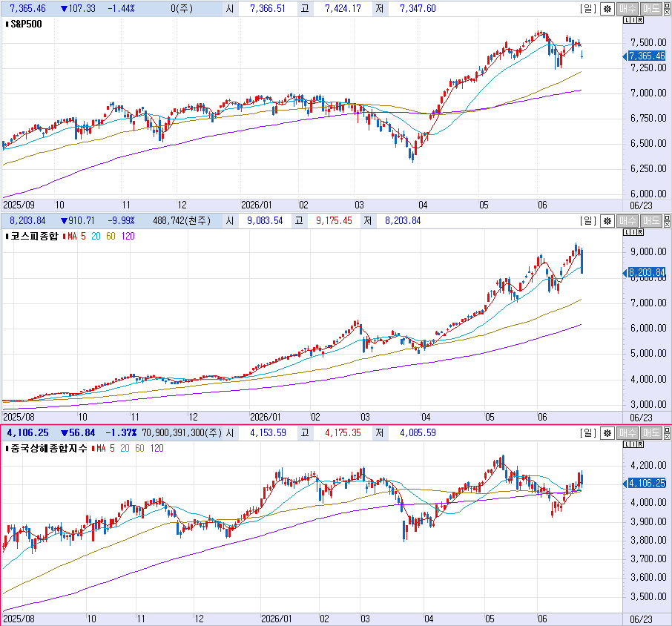672x626 pixels.
Task: Click Shanghai low value 4,085.59
Action: [x=418, y=432]
